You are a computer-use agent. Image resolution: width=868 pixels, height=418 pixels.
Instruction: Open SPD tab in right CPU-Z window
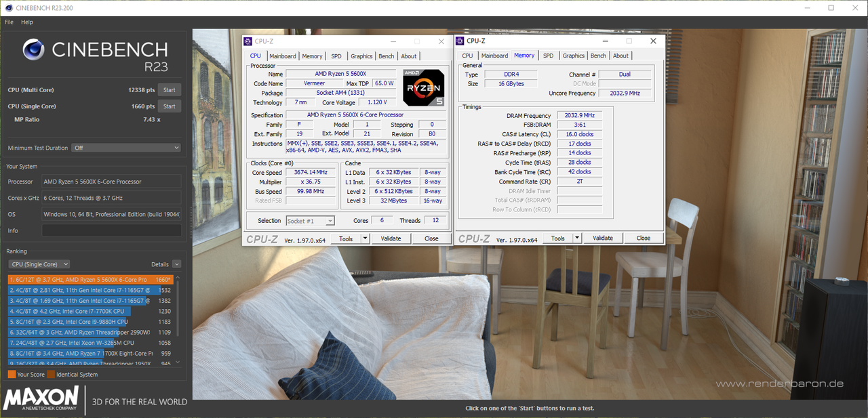pyautogui.click(x=548, y=56)
